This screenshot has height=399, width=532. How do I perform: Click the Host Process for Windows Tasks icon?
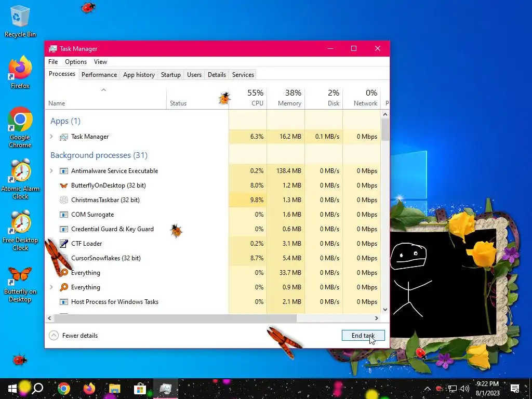coord(63,302)
